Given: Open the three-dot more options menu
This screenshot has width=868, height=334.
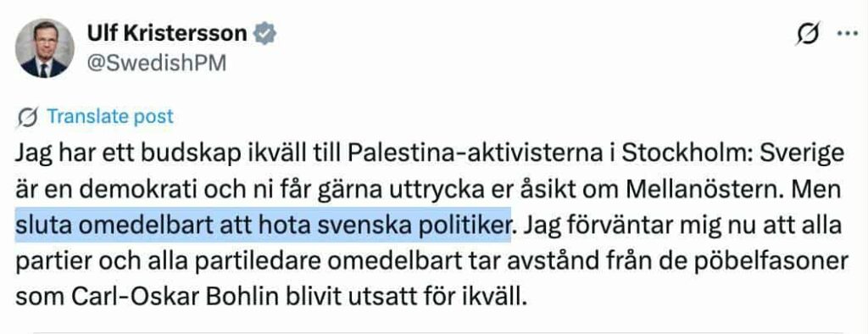Looking at the screenshot, I should (x=847, y=34).
